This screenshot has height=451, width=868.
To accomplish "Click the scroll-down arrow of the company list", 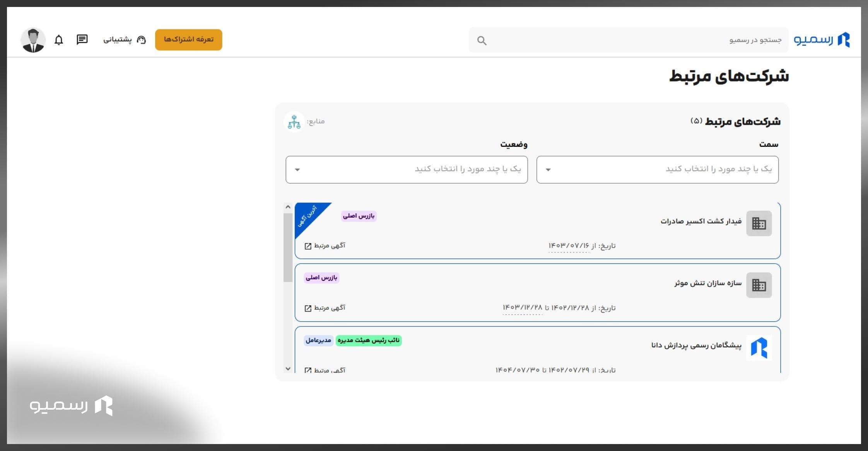I will pos(288,369).
